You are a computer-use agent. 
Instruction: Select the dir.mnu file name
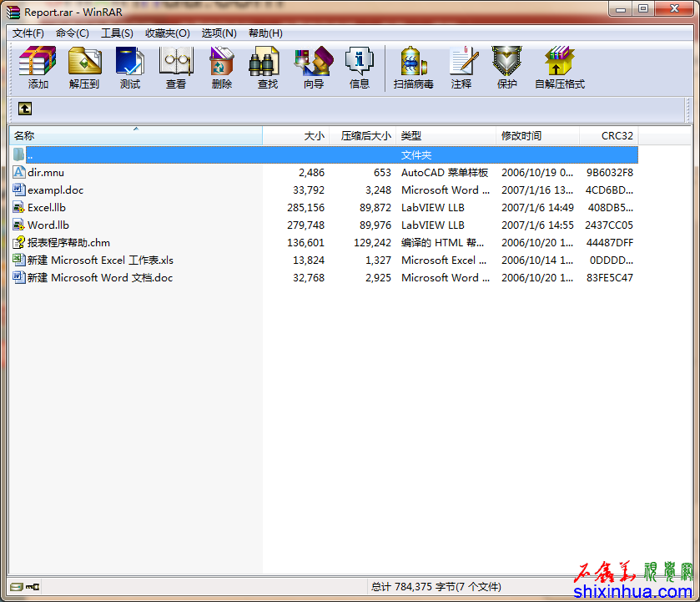(x=46, y=173)
